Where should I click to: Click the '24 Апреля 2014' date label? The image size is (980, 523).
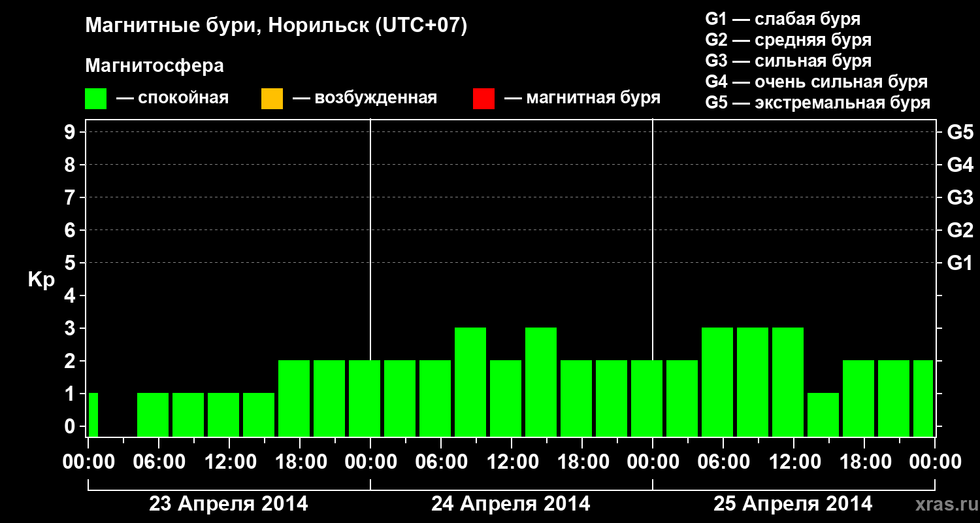(x=511, y=504)
